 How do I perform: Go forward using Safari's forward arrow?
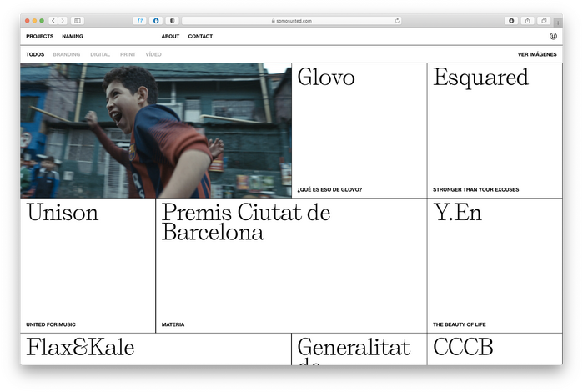pos(63,21)
